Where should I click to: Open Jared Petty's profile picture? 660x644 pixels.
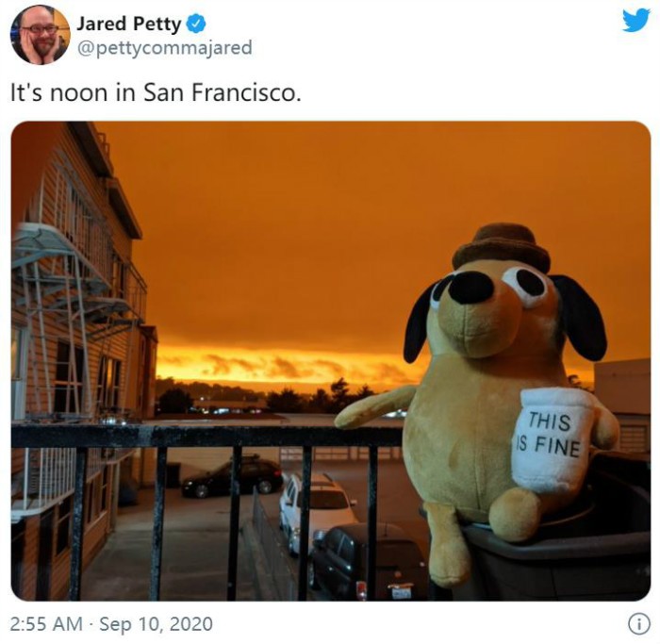tap(40, 35)
